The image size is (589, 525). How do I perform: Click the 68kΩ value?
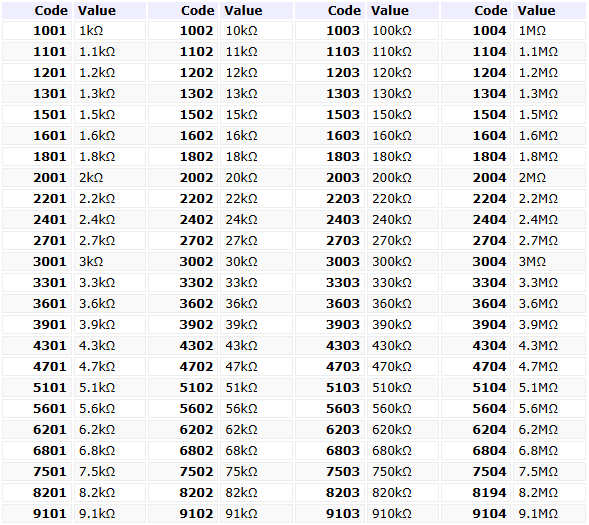click(x=257, y=451)
